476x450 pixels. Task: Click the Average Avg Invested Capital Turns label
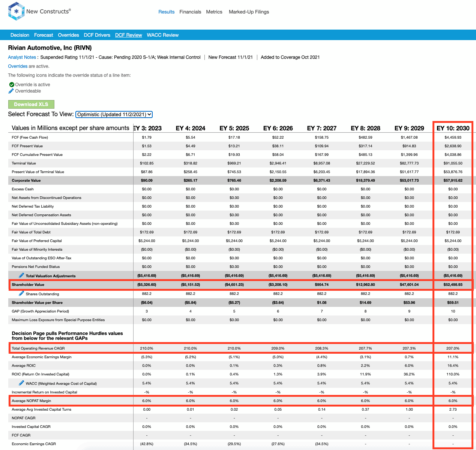point(42,410)
